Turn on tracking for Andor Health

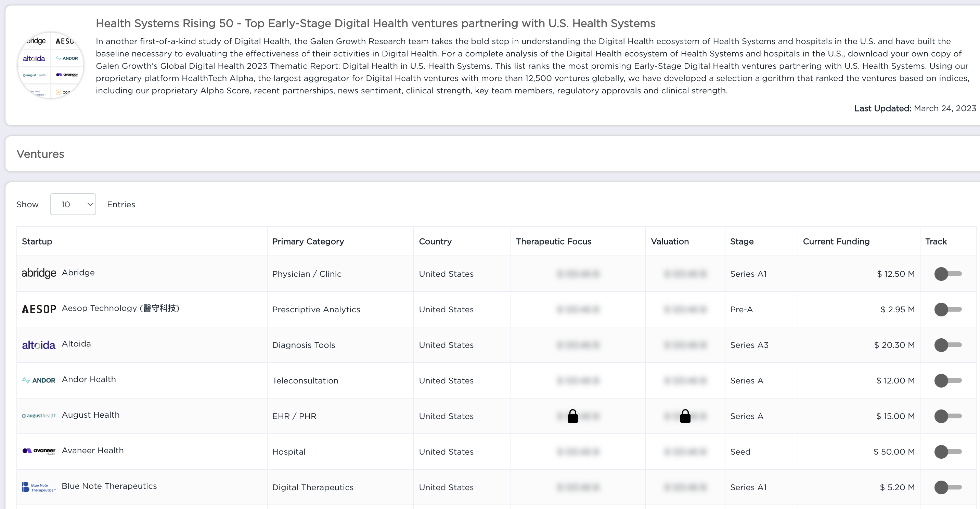click(x=947, y=380)
